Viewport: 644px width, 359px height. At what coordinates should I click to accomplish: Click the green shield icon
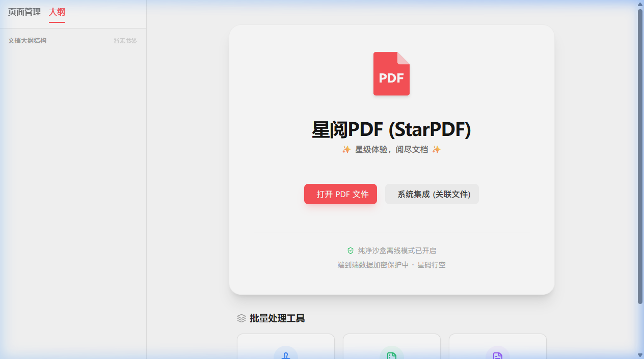[351, 251]
